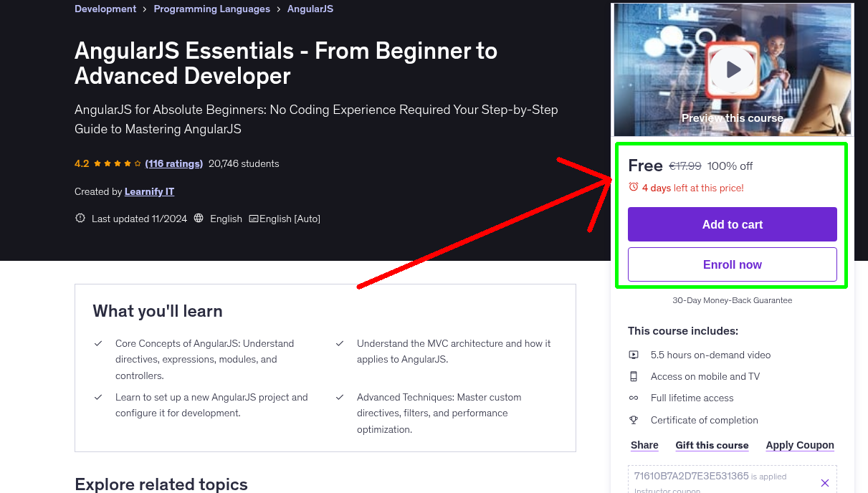Click the certificate of completion trophy icon
Viewport: 868px width, 493px height.
(x=634, y=420)
